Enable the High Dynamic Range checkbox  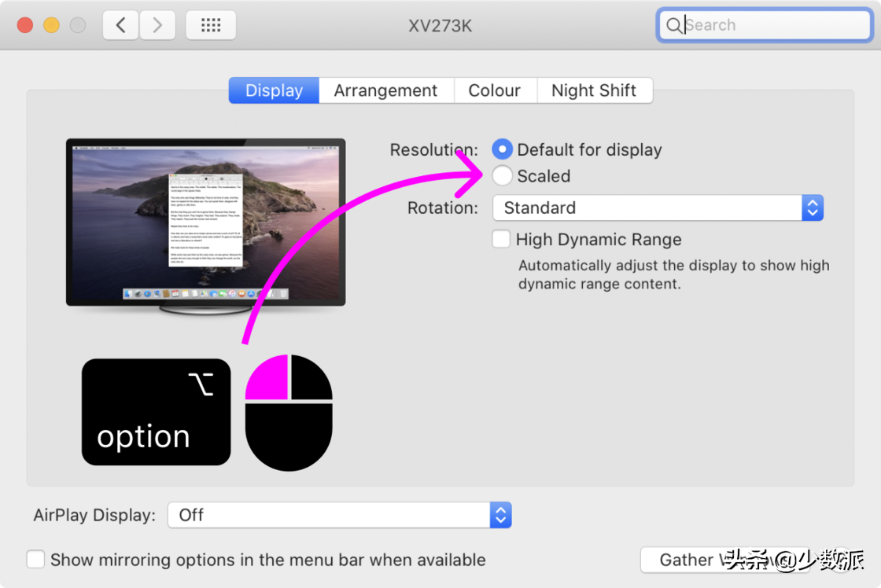pyautogui.click(x=500, y=239)
